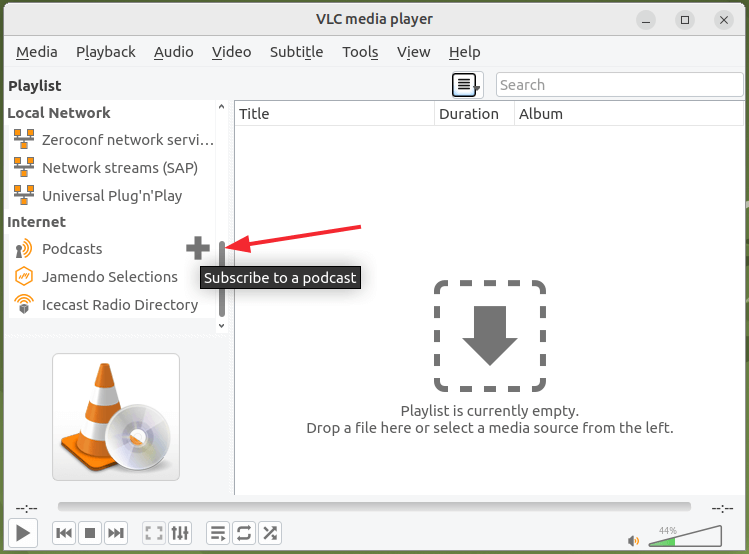Open the Audio menu
This screenshot has height=554, width=749.
(x=173, y=52)
